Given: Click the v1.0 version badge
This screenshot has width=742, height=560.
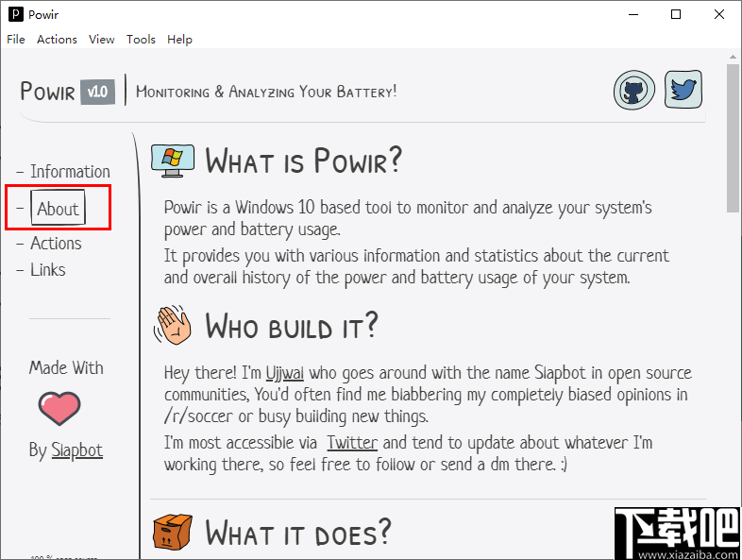Looking at the screenshot, I should pyautogui.click(x=97, y=92).
